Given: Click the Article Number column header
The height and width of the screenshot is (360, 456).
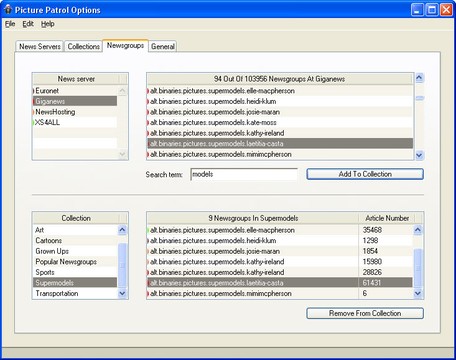Looking at the screenshot, I should pyautogui.click(x=387, y=218).
